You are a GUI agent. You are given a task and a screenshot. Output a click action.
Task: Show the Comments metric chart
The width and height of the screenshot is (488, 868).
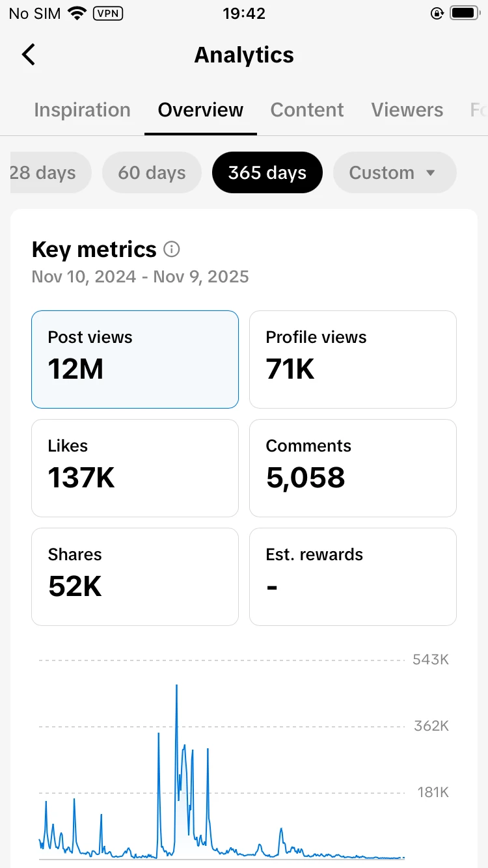(353, 468)
